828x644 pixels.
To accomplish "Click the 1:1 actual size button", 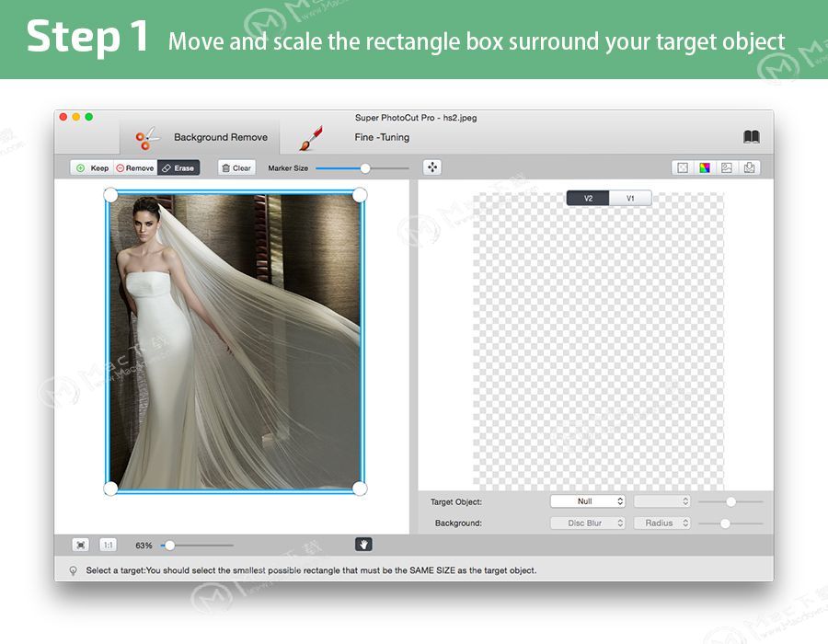I will [108, 545].
